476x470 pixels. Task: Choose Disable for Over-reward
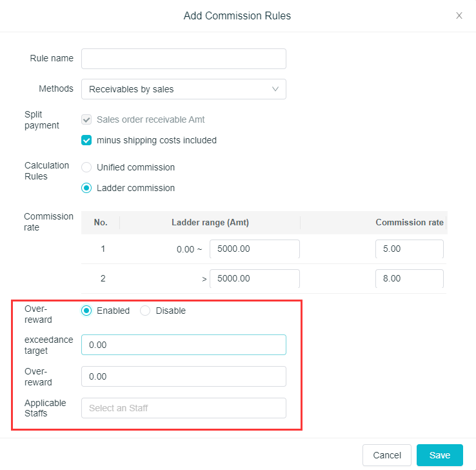(145, 311)
